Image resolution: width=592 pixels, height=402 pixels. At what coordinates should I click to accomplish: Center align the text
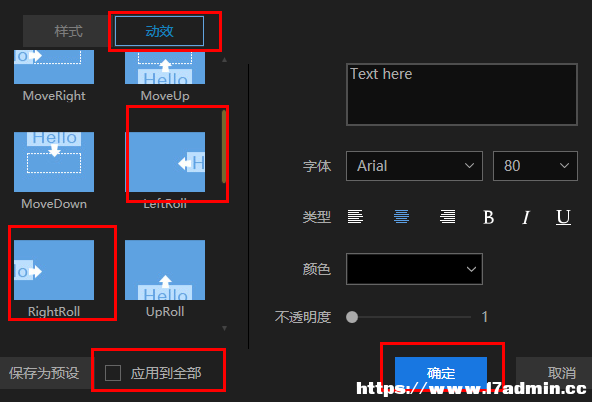coord(401,217)
